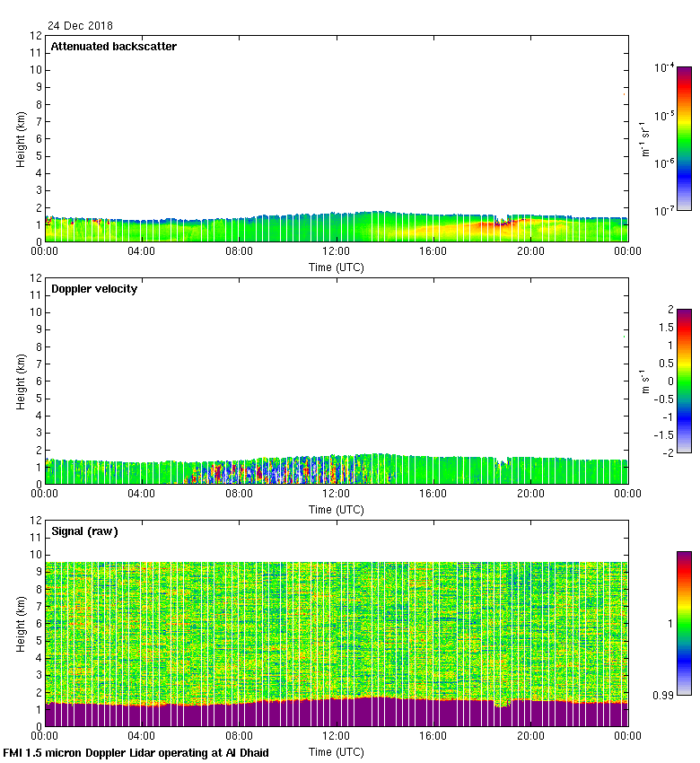Image resolution: width=700 pixels, height=763 pixels.
Task: Click 'Time (UTC)' label below backscatter plot
Action: click(337, 267)
